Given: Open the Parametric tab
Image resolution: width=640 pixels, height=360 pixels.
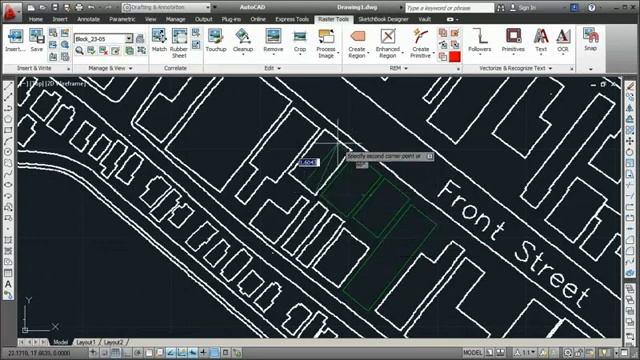Looking at the screenshot, I should click(x=122, y=19).
